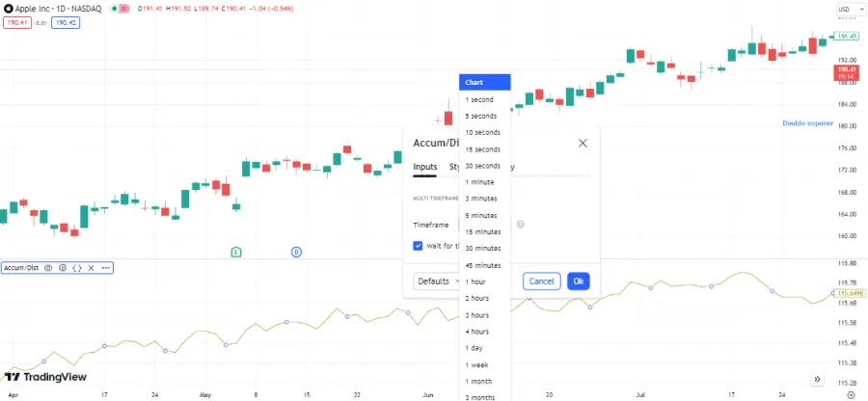Select 1 minute timeframe option

coord(485,182)
